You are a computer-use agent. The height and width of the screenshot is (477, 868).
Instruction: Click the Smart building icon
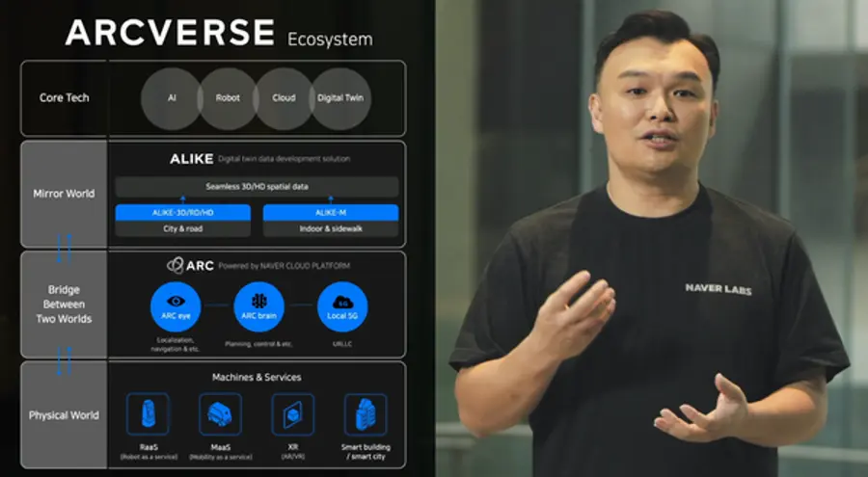click(366, 413)
